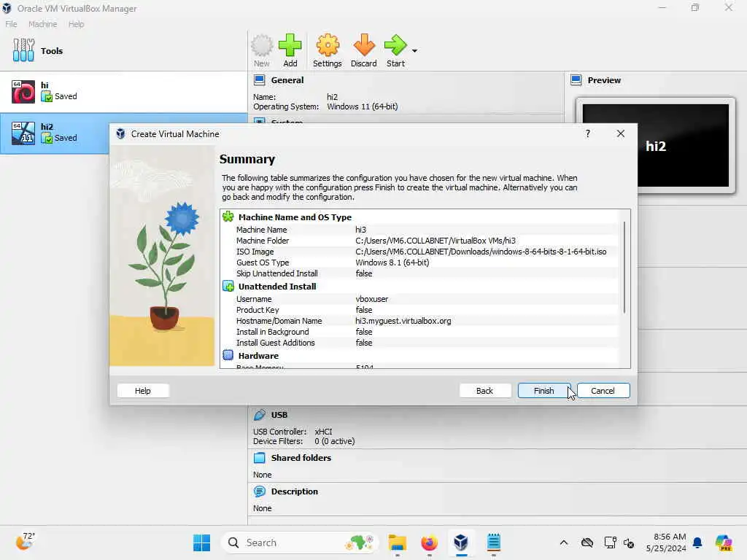The width and height of the screenshot is (747, 560).
Task: Click VirtualBox icon in taskbar
Action: click(461, 542)
